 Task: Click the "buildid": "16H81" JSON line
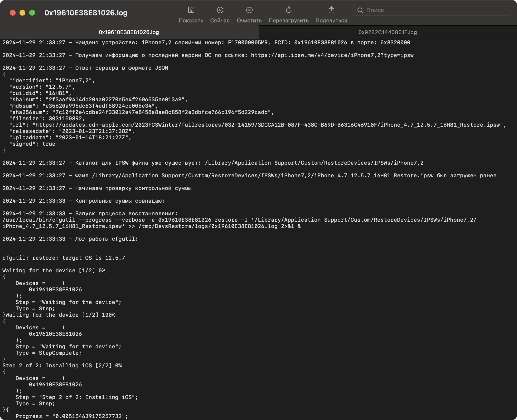pos(40,93)
